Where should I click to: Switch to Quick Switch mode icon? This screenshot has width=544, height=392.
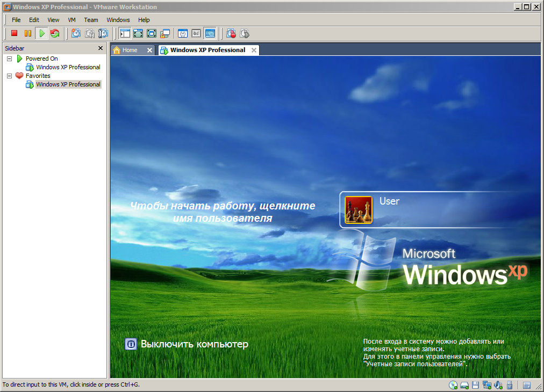coord(138,33)
